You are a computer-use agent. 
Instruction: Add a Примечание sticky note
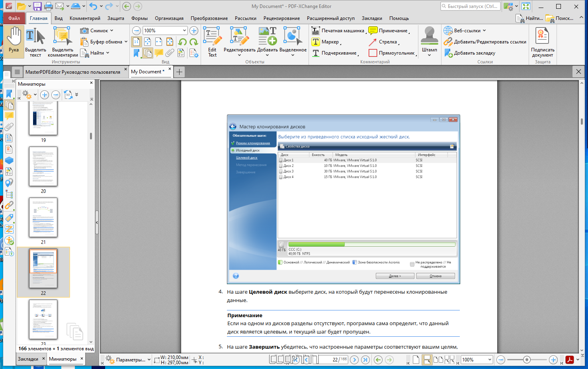[x=389, y=31]
